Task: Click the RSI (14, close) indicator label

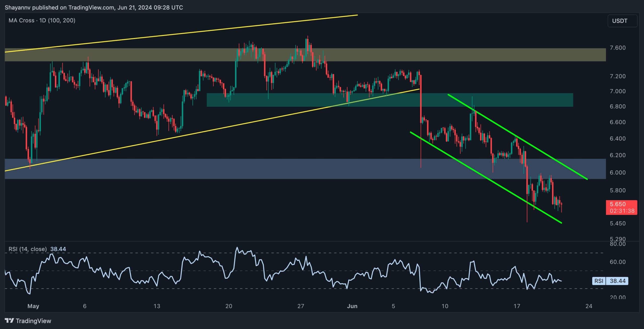Action: click(x=28, y=249)
